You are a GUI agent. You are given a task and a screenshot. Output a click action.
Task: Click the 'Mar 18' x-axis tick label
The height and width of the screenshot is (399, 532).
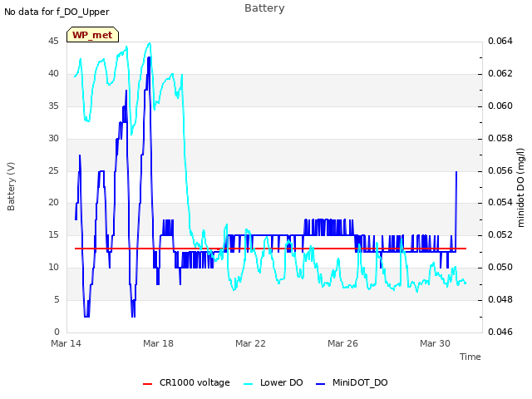(x=158, y=343)
